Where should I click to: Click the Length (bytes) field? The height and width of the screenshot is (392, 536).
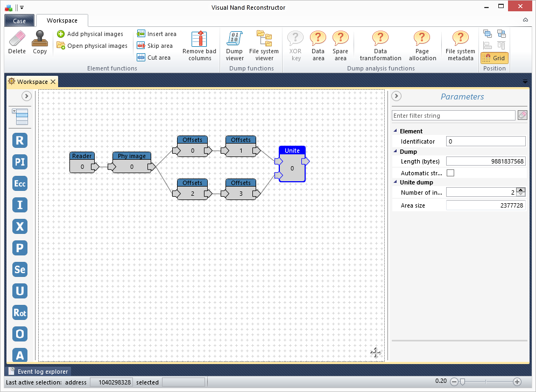[x=486, y=161]
